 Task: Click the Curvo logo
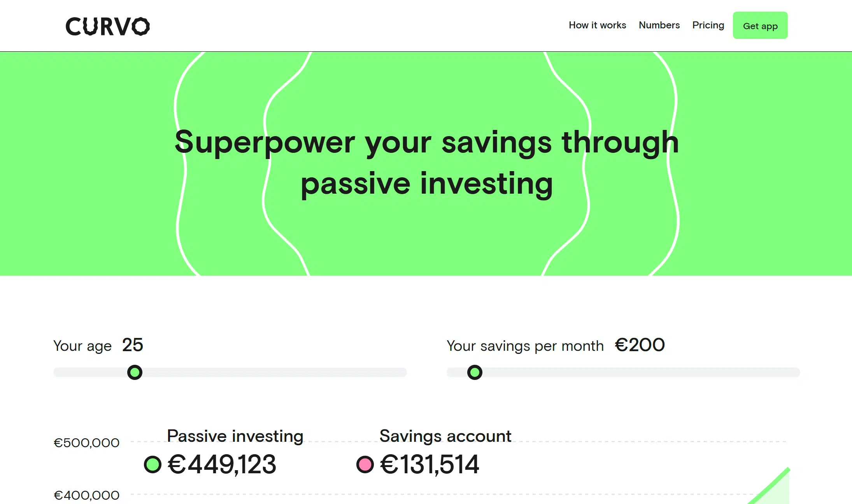pos(107,26)
